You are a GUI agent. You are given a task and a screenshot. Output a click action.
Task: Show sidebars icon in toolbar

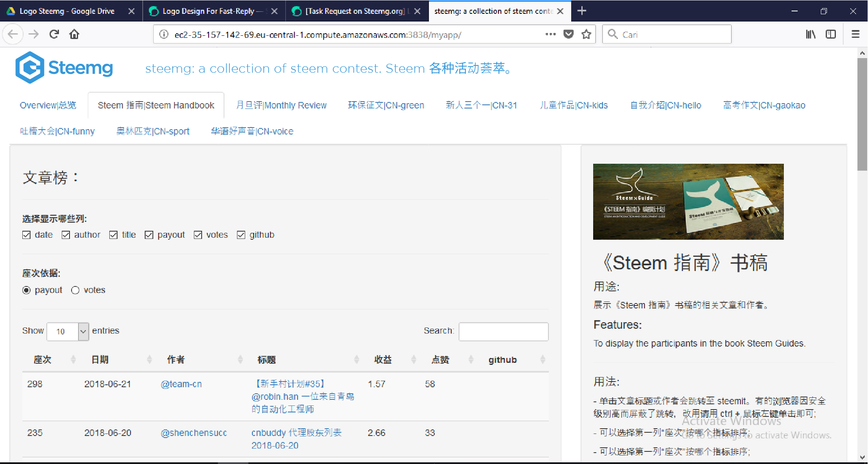pos(831,35)
